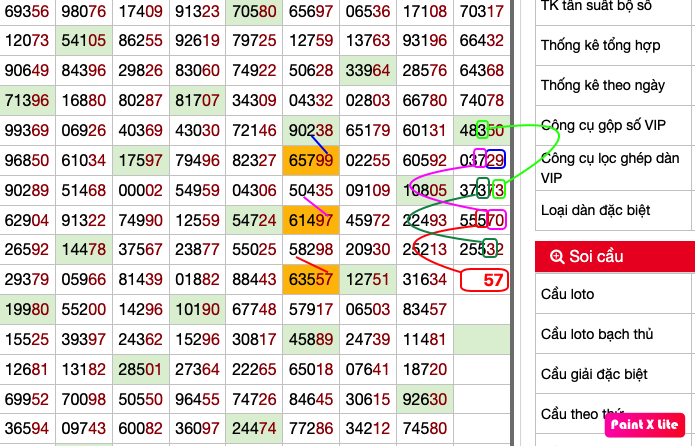Open Thống kê tổng hợp page
695x446 pixels.
602,45
